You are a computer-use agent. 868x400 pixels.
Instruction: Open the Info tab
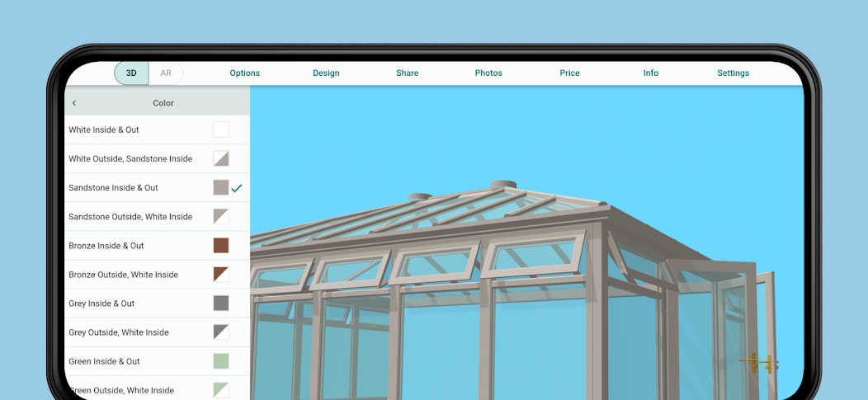click(651, 73)
